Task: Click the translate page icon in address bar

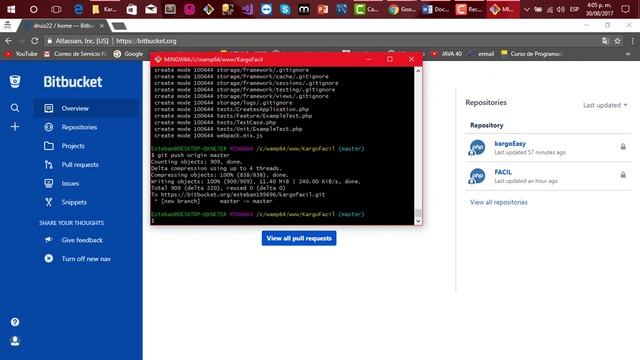Action: [x=605, y=41]
